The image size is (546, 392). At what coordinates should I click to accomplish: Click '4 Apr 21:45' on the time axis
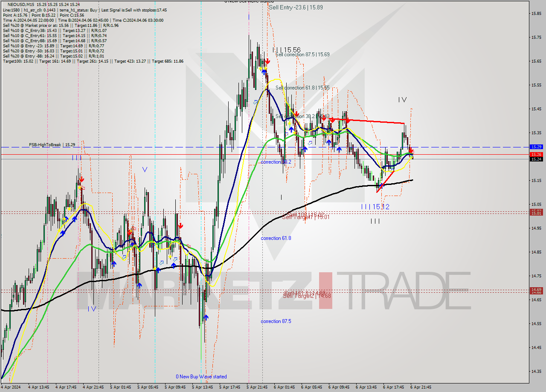94,387
